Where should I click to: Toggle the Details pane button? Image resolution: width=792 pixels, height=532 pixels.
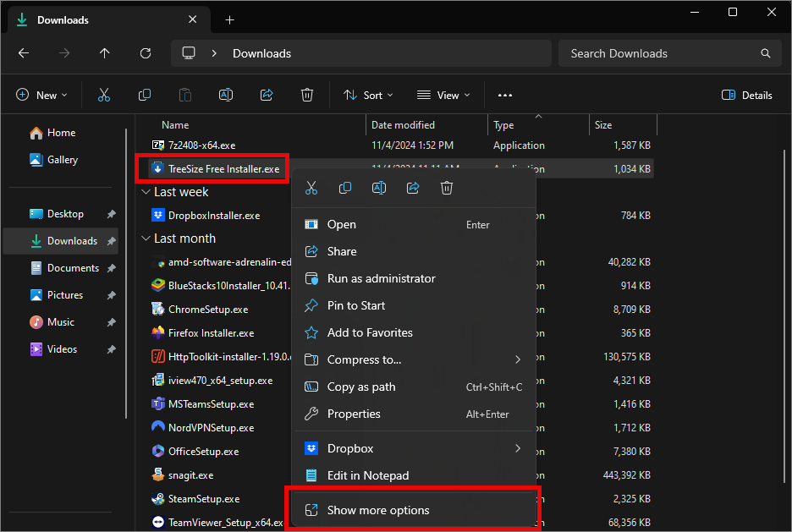[747, 95]
